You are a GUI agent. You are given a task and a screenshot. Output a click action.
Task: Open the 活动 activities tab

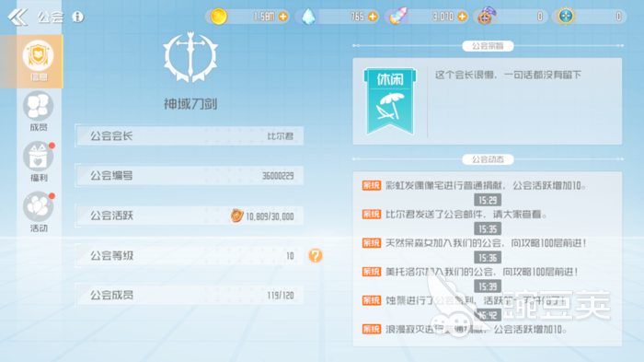[39, 212]
